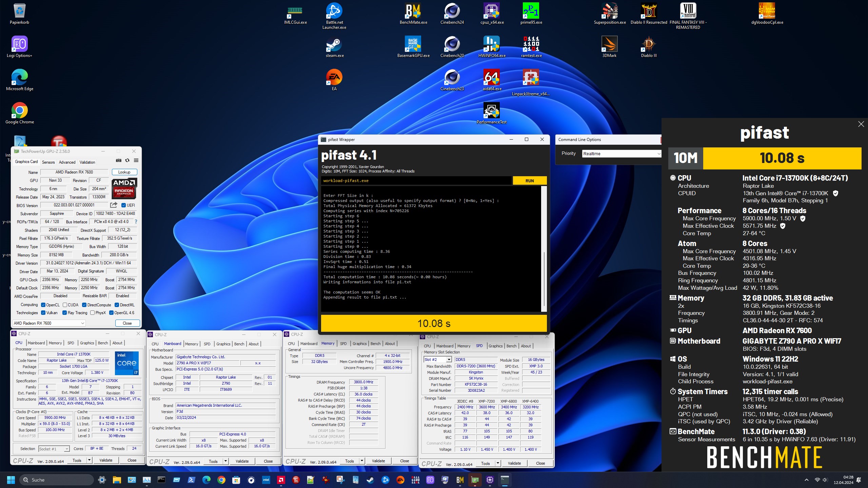Click the workload-pifast.exe command field
868x488 pixels.
point(416,181)
